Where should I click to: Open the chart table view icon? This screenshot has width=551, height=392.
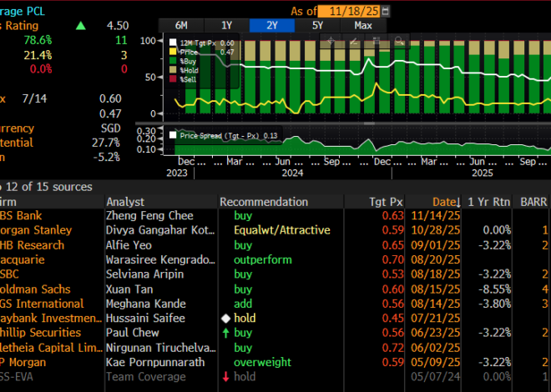coord(377,41)
